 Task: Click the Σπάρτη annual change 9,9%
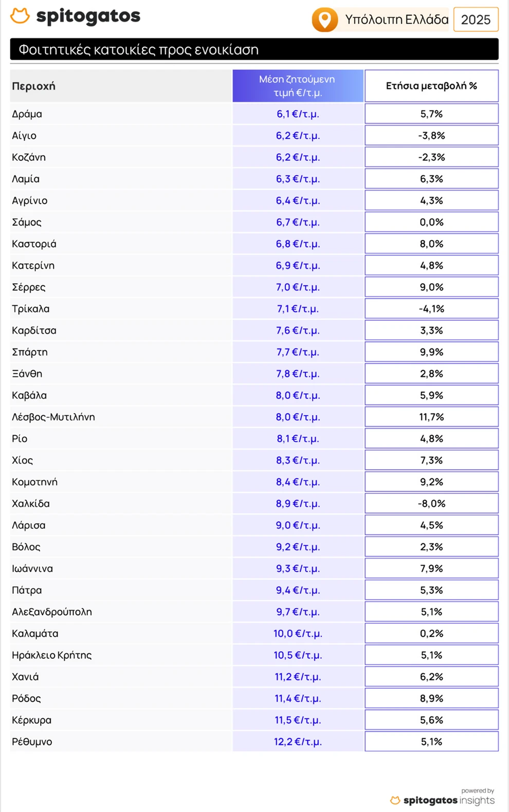[431, 352]
